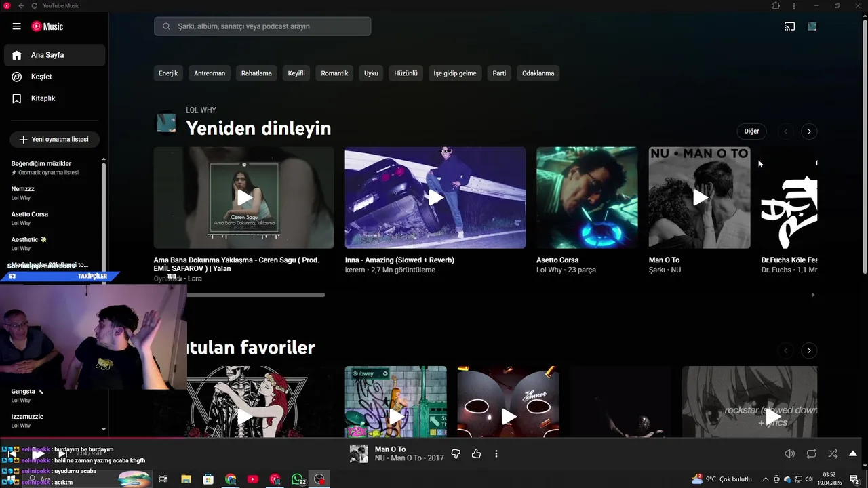Play Inna - Amazing (Slowed + Reverb)
Viewport: 868px width, 488px height.
coord(435,197)
